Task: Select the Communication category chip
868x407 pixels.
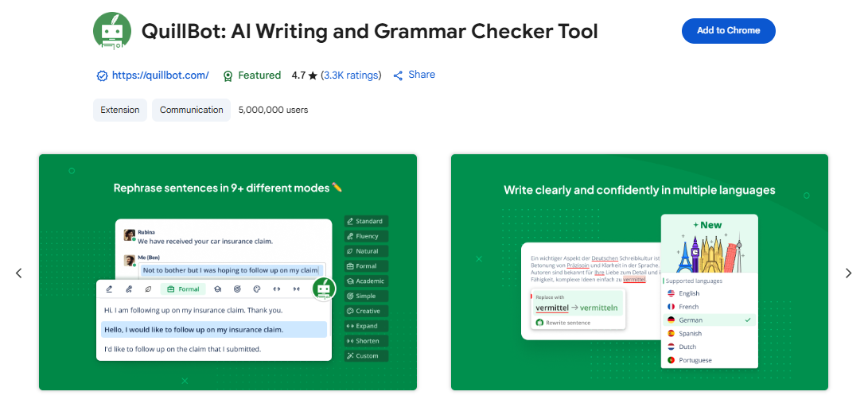Action: [x=191, y=110]
